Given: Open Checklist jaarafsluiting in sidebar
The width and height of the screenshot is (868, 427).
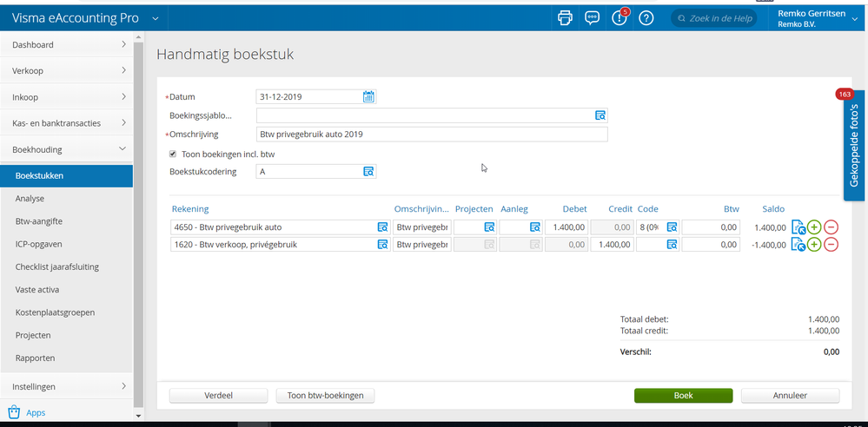Looking at the screenshot, I should click(57, 266).
